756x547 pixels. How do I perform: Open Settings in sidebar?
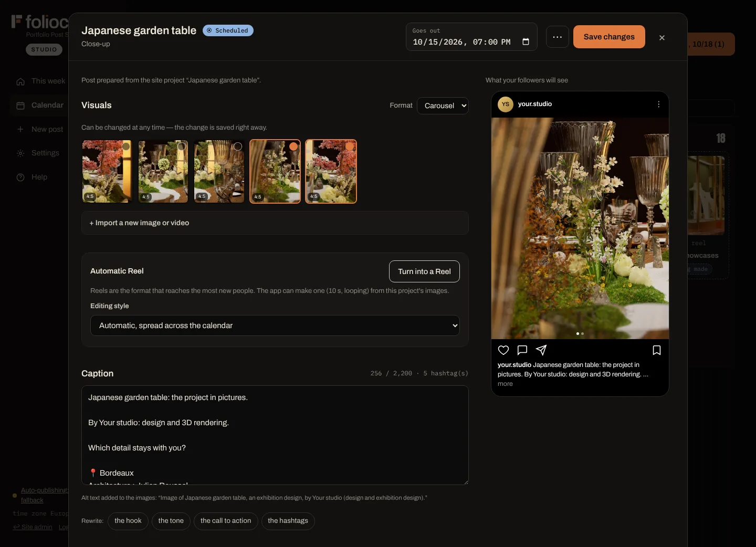click(x=38, y=153)
